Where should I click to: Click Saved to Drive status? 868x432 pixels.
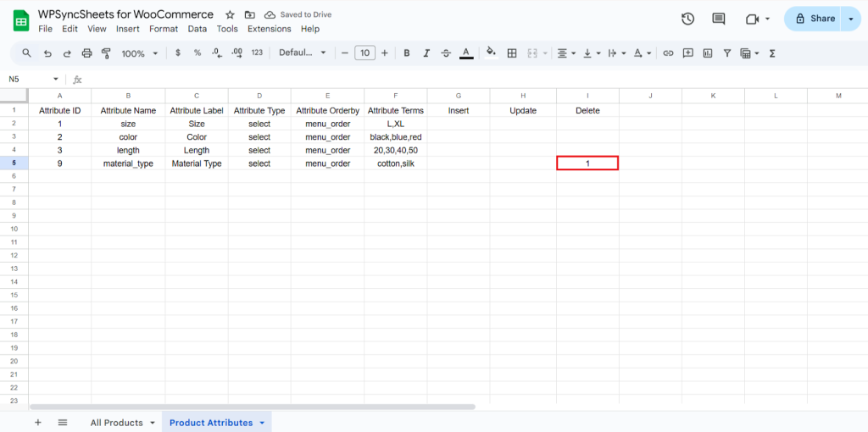298,14
